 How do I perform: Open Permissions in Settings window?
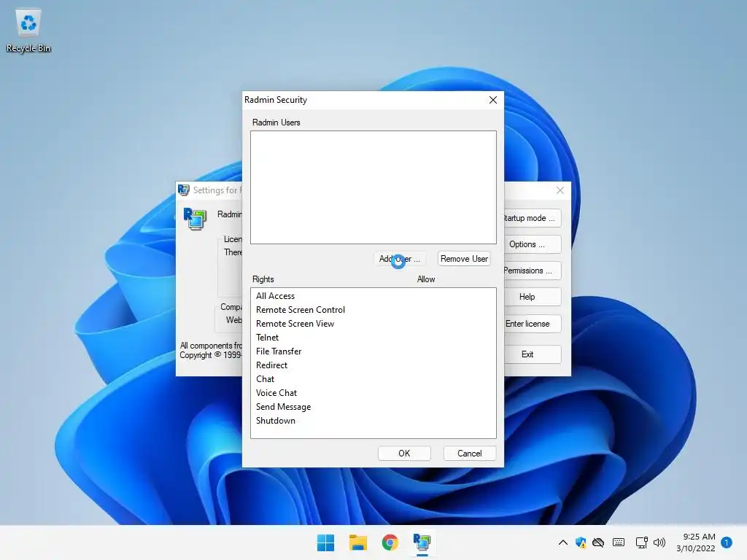point(532,271)
